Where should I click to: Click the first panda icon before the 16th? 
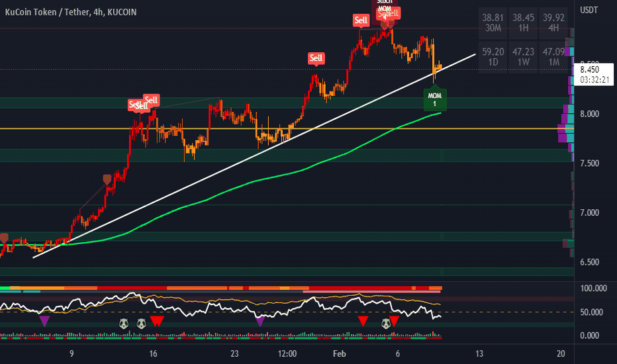[x=124, y=324]
